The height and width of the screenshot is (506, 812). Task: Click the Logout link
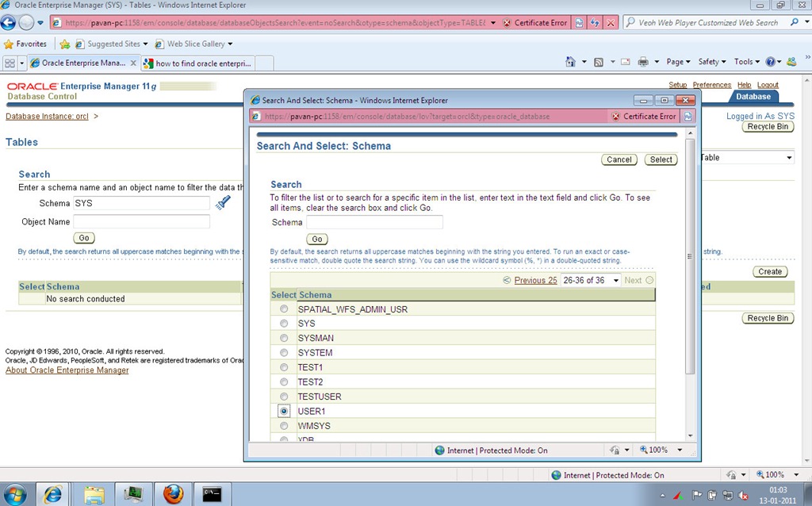pyautogui.click(x=768, y=85)
